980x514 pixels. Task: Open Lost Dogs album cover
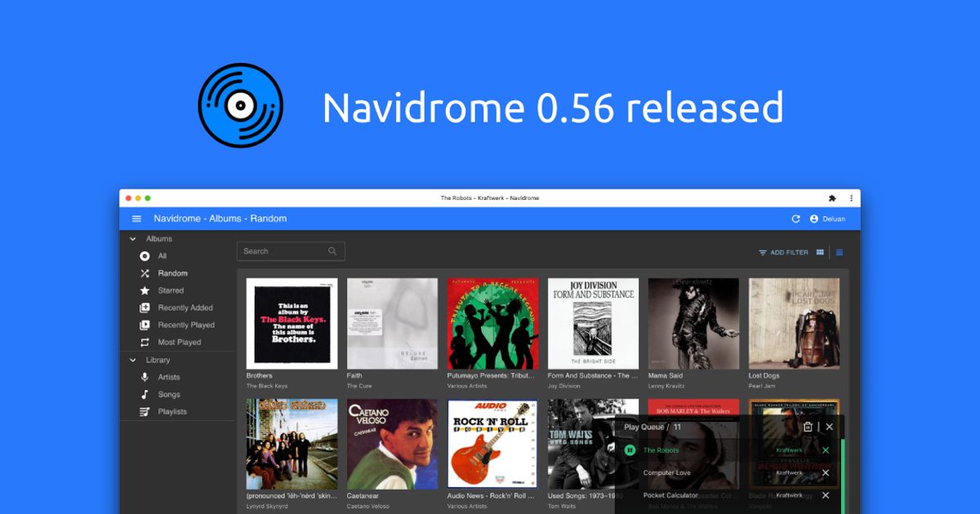point(794,324)
